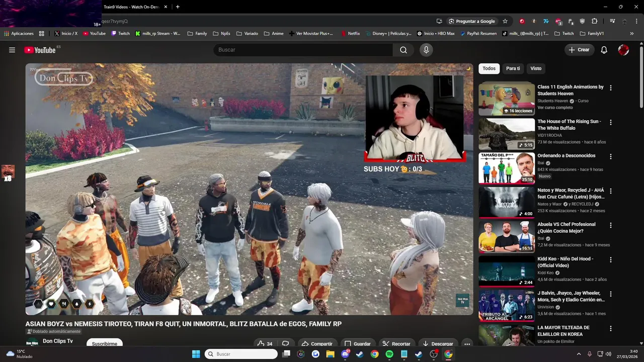Image resolution: width=644 pixels, height=362 pixels.
Task: Open the Netflix bookmark
Action: coord(350,34)
